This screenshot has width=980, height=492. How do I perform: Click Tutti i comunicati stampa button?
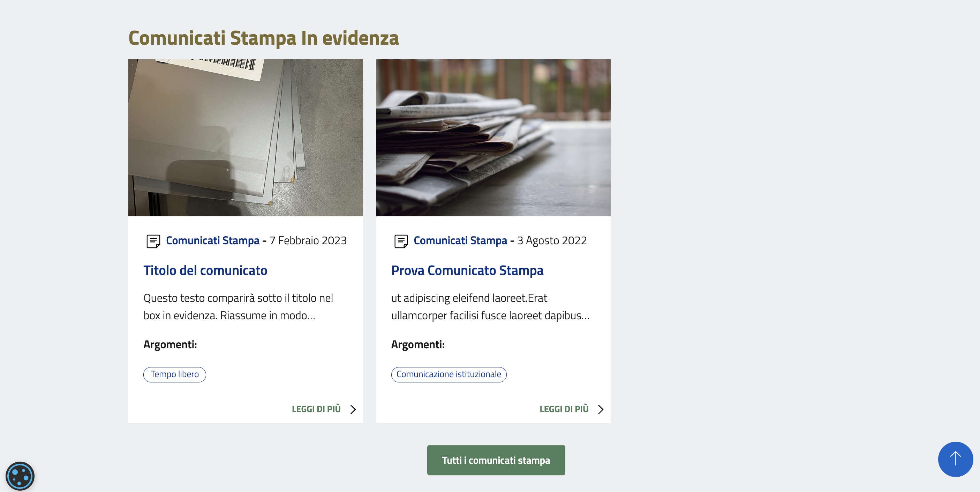pos(496,460)
